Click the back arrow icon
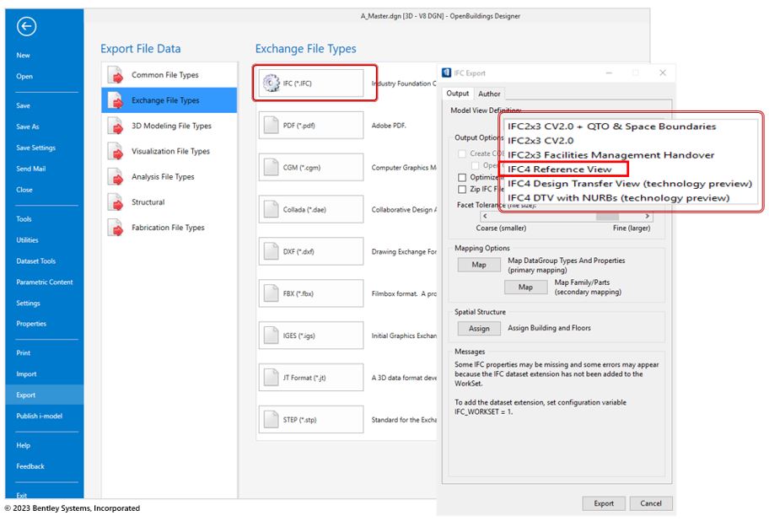769x532 pixels. point(26,27)
